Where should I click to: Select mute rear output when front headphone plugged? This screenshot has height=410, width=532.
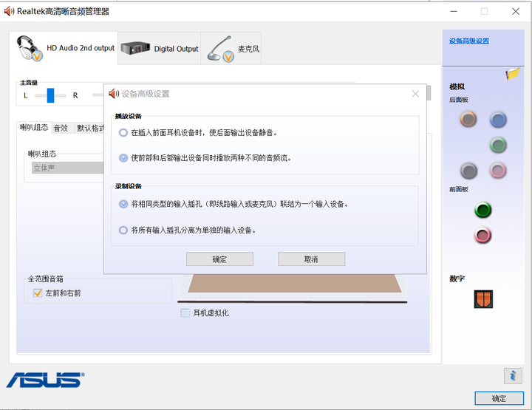click(x=123, y=132)
